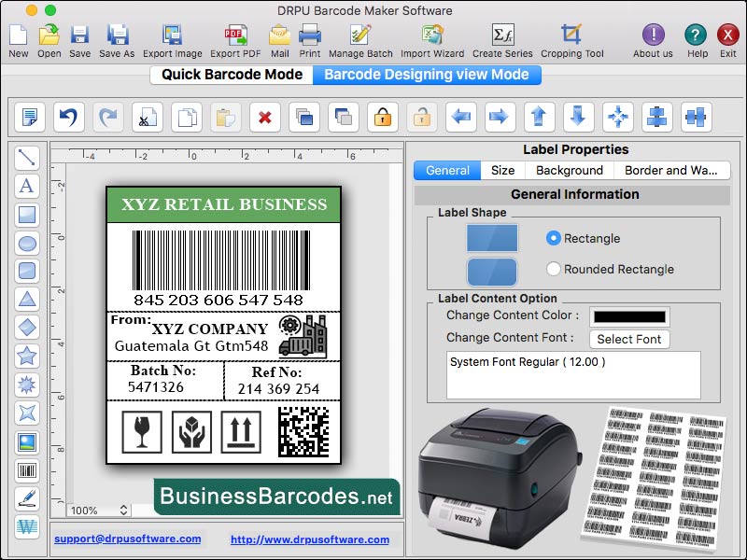Select the Watermark W tool
747x560 pixels.
pos(27,526)
